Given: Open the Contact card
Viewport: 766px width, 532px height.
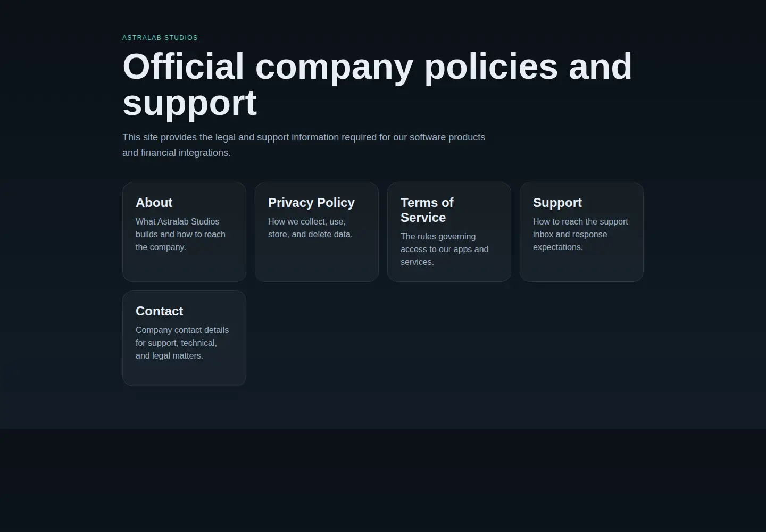Looking at the screenshot, I should tap(184, 338).
